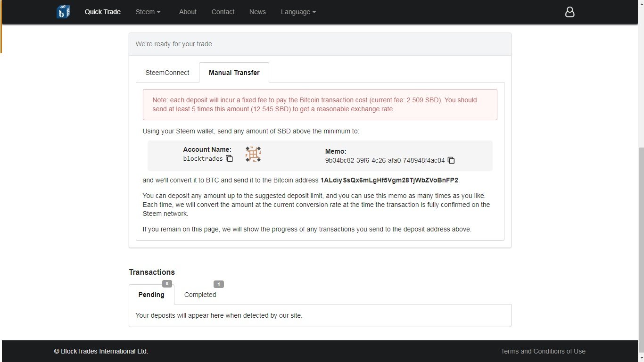Click the blocktrades account avatar image

click(x=253, y=154)
